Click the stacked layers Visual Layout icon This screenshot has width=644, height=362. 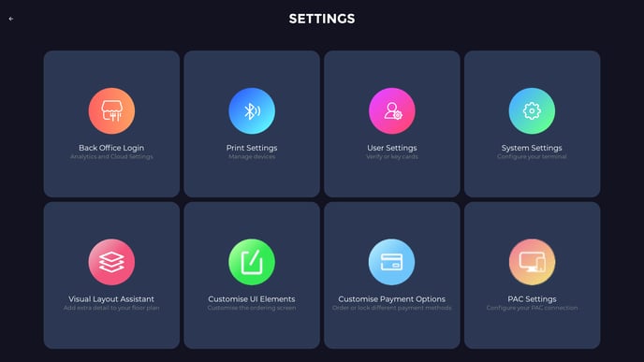[111, 262]
